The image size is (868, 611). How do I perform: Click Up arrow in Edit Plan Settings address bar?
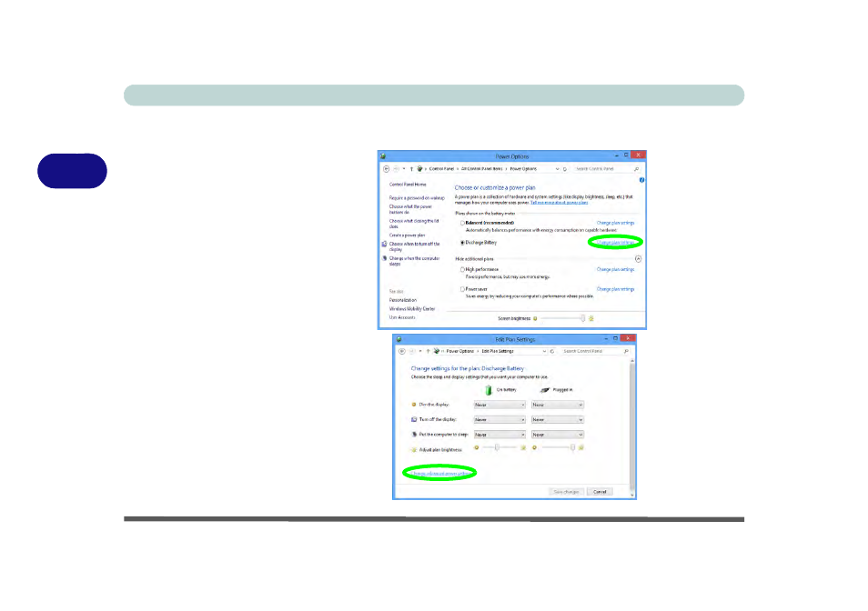click(x=428, y=352)
